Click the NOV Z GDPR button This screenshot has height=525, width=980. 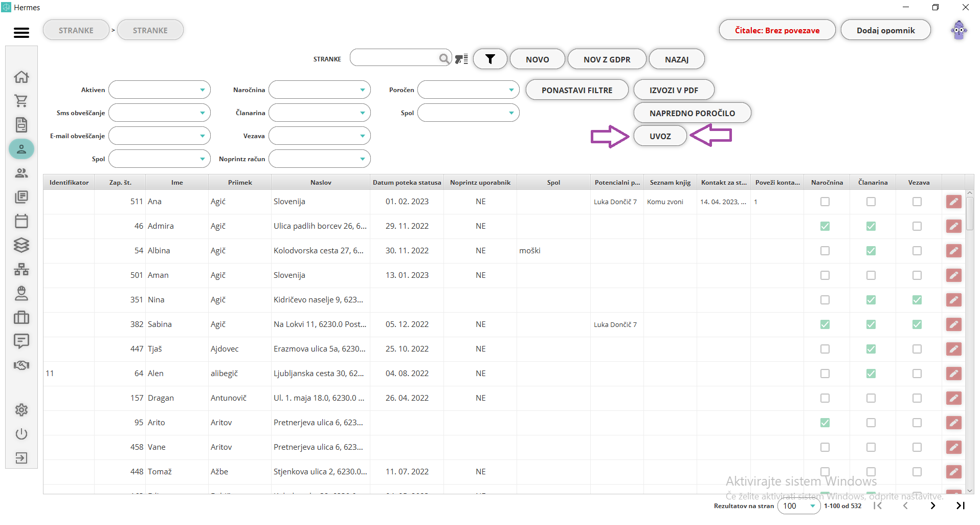pyautogui.click(x=607, y=59)
